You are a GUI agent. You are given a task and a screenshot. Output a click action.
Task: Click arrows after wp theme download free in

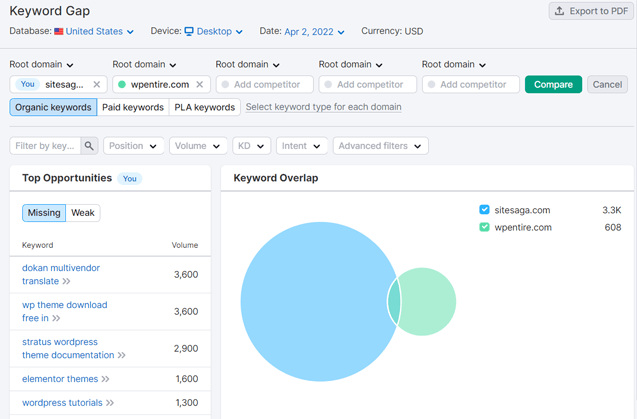pos(56,318)
